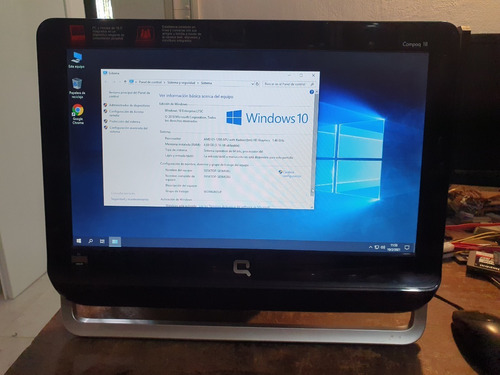Focus the Buscar en el Panel de control field
Image resolution: width=500 pixels, height=375 pixels.
[289, 84]
